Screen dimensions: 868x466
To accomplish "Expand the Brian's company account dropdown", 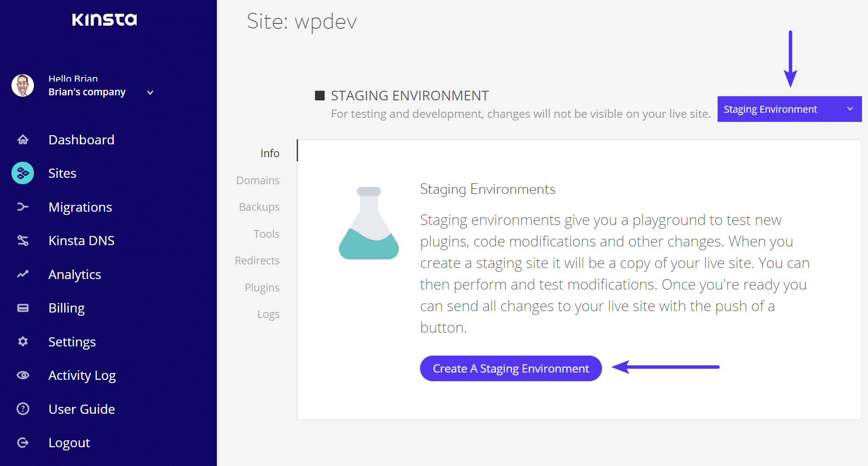I will pos(149,92).
